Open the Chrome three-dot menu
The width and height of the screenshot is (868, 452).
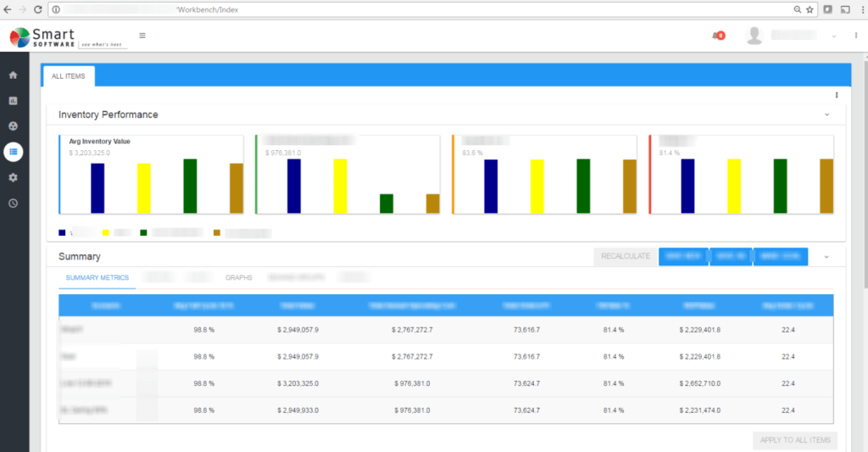pyautogui.click(x=862, y=9)
